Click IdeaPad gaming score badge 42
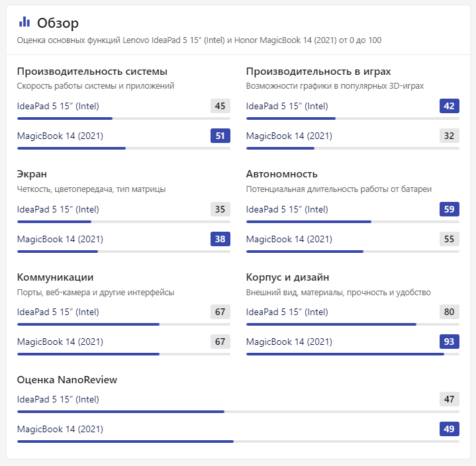Screen dimensions: 476x466 (450, 106)
